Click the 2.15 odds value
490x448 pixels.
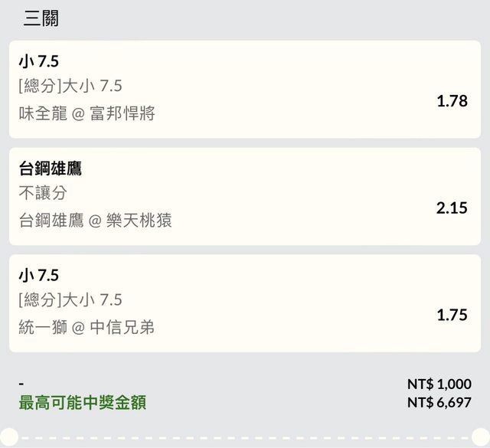click(x=452, y=208)
